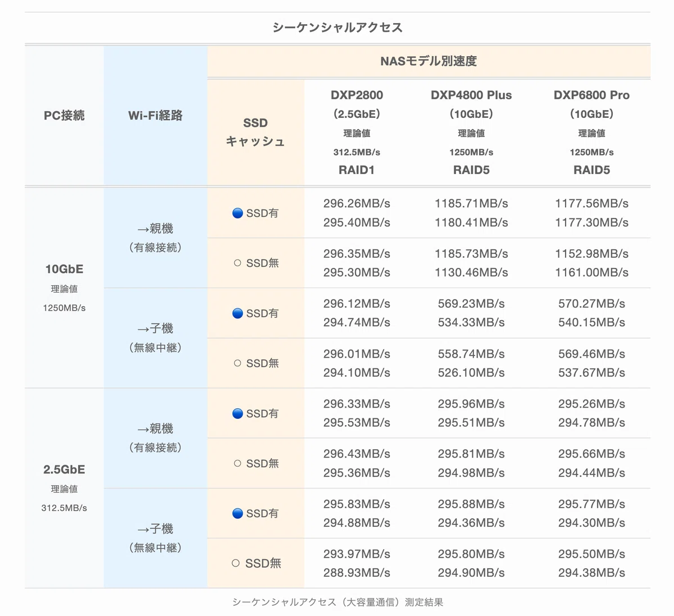The image size is (674, 616).
Task: Click the (2.5GbE) label under DXP2800
Action: [x=357, y=114]
